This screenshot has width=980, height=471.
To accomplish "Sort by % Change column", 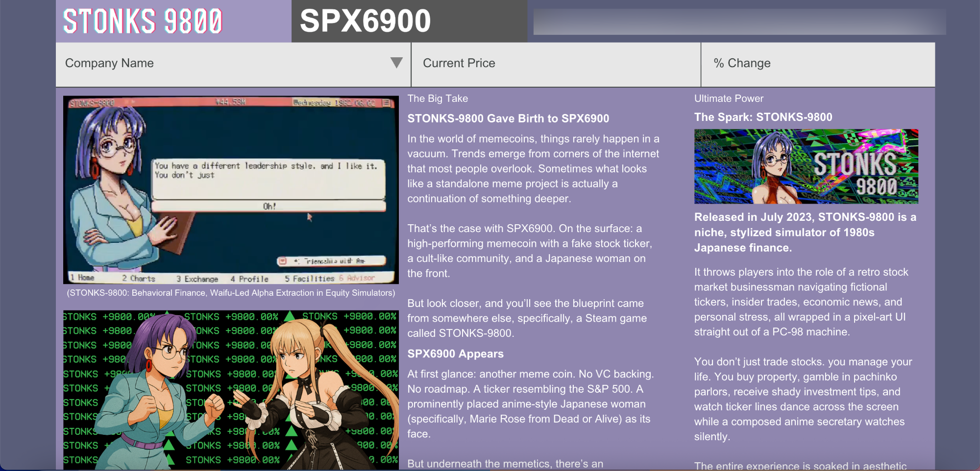I will [818, 64].
